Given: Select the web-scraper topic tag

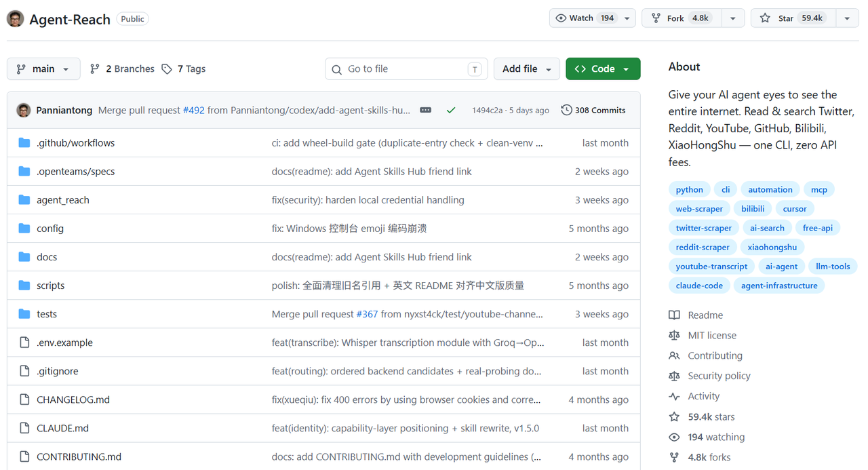Looking at the screenshot, I should (x=699, y=208).
